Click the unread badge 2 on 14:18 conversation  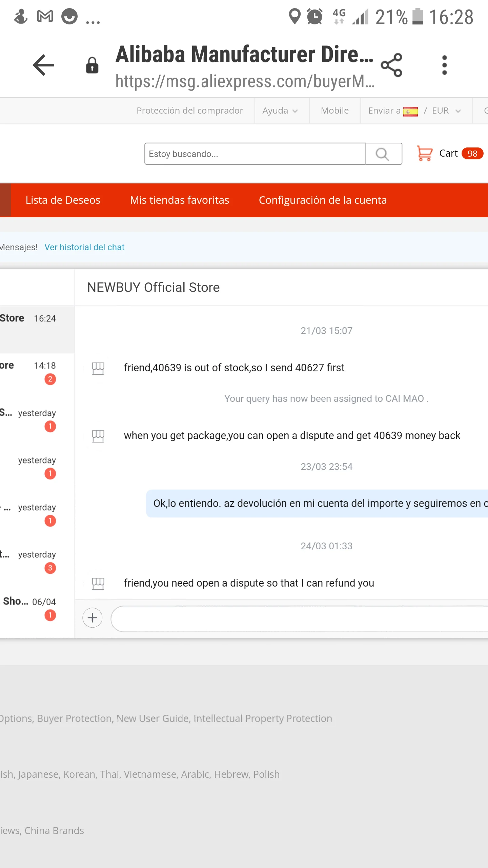[50, 379]
